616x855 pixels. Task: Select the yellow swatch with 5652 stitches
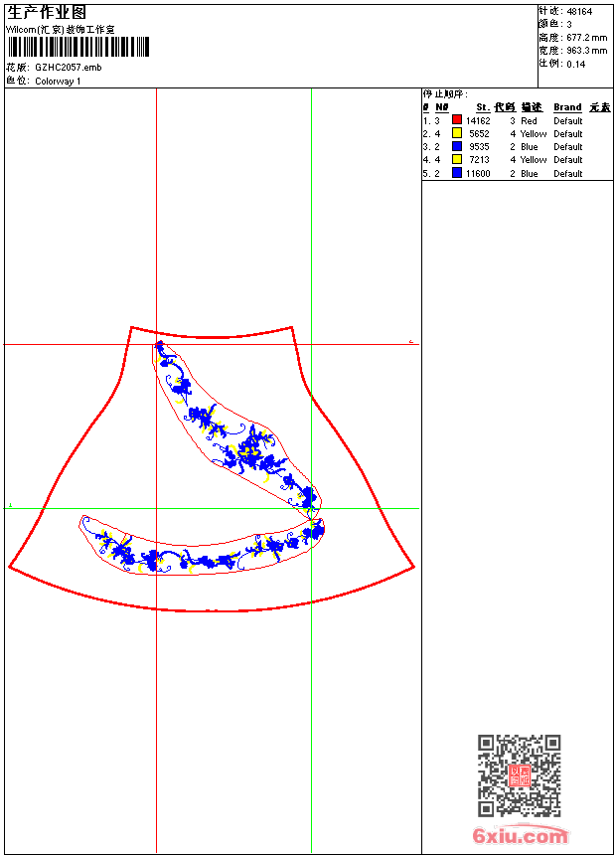[x=457, y=133]
